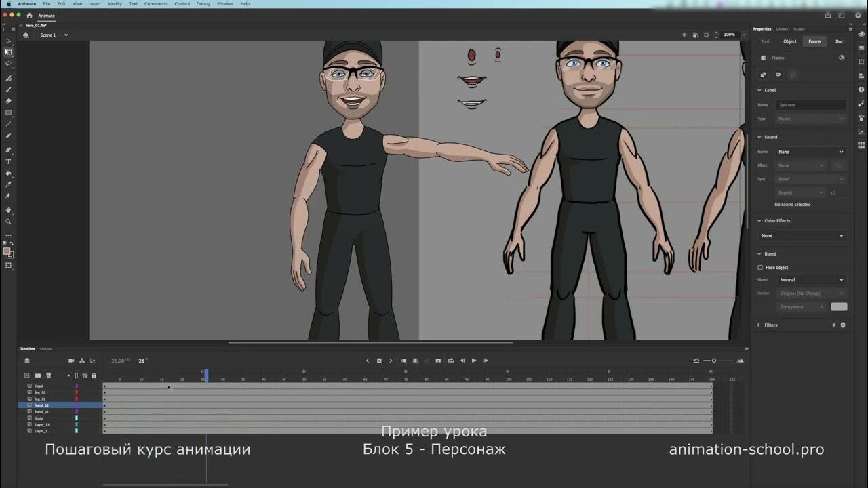Screen dimensions: 868x488
Task: Select the Text tool
Action: click(x=8, y=161)
